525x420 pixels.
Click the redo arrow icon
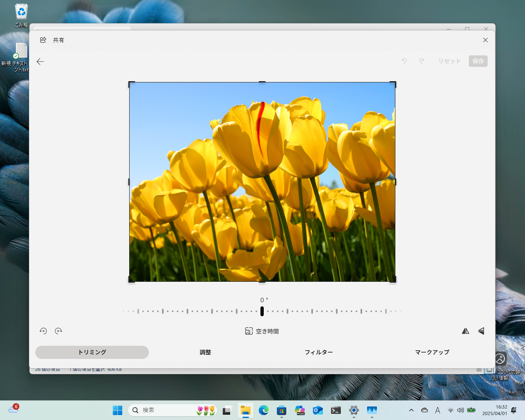coord(422,61)
